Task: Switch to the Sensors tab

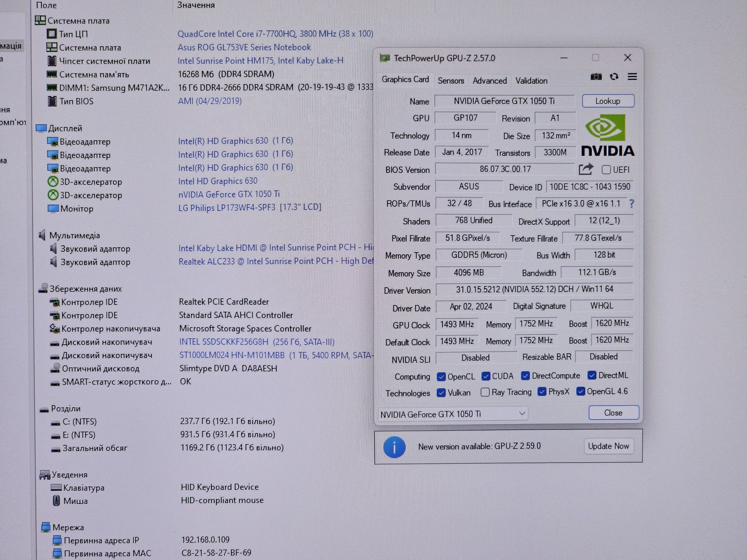Action: point(451,81)
